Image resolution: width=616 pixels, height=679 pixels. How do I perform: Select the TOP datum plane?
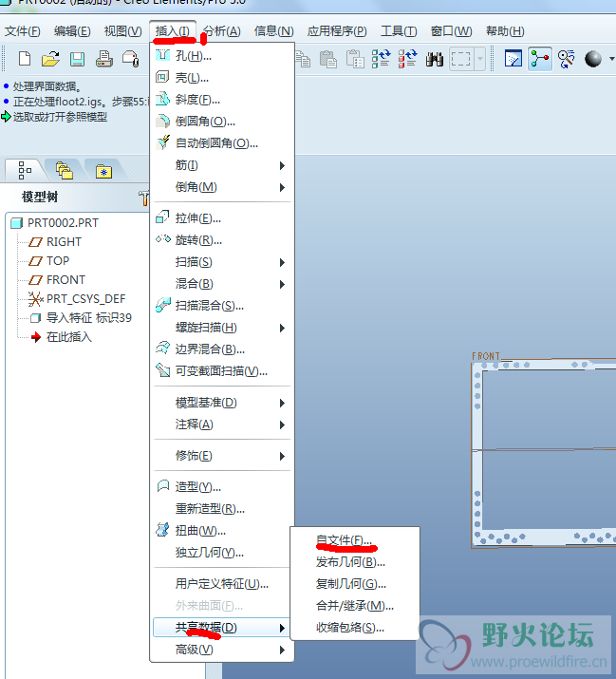(58, 261)
